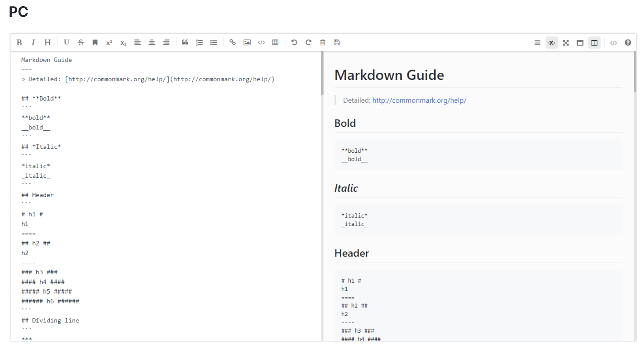Toggle the preview eye icon
644x349 pixels.
pyautogui.click(x=551, y=43)
